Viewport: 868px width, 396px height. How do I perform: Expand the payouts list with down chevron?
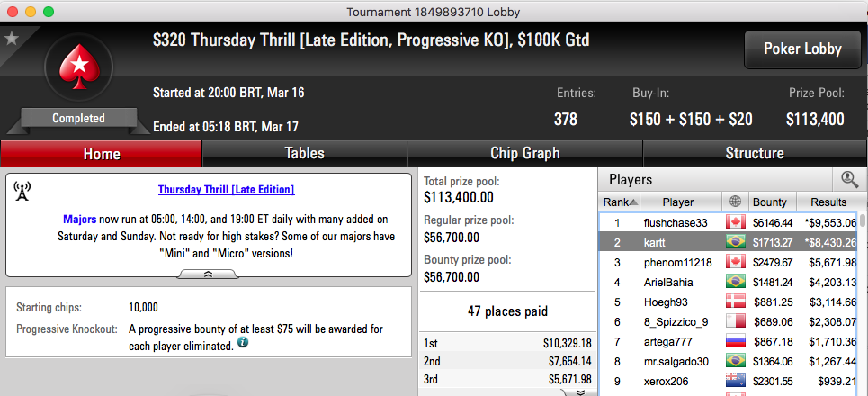[577, 391]
